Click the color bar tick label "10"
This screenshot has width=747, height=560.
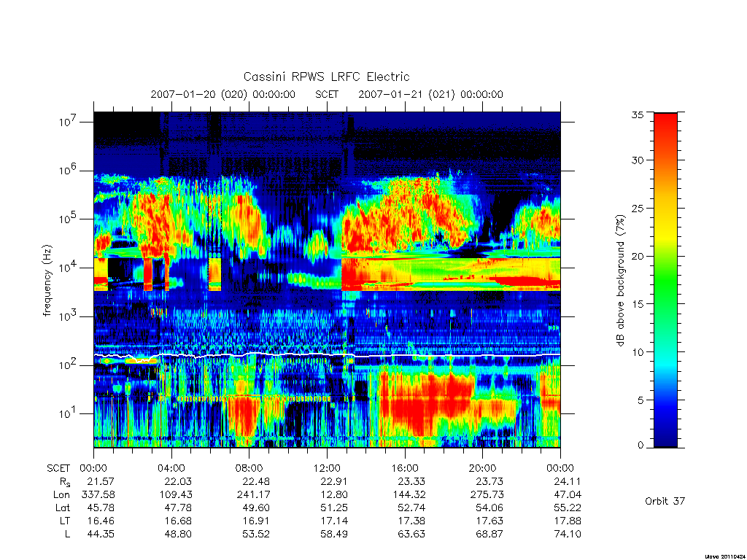click(637, 352)
